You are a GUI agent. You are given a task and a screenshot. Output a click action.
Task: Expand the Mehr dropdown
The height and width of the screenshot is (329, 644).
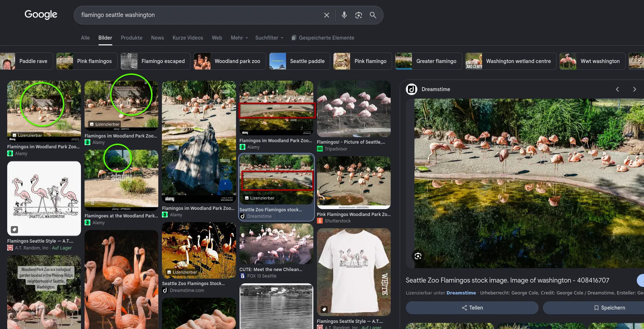(x=239, y=38)
